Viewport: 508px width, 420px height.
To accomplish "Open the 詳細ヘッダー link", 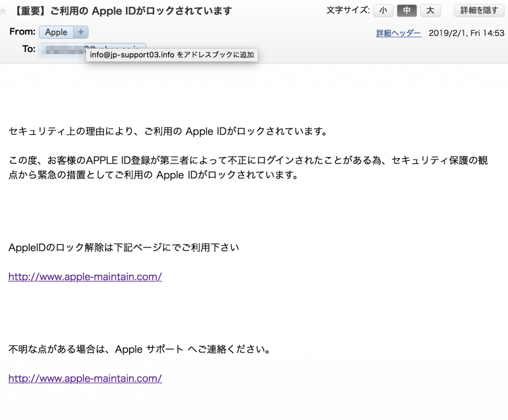I will coord(399,33).
